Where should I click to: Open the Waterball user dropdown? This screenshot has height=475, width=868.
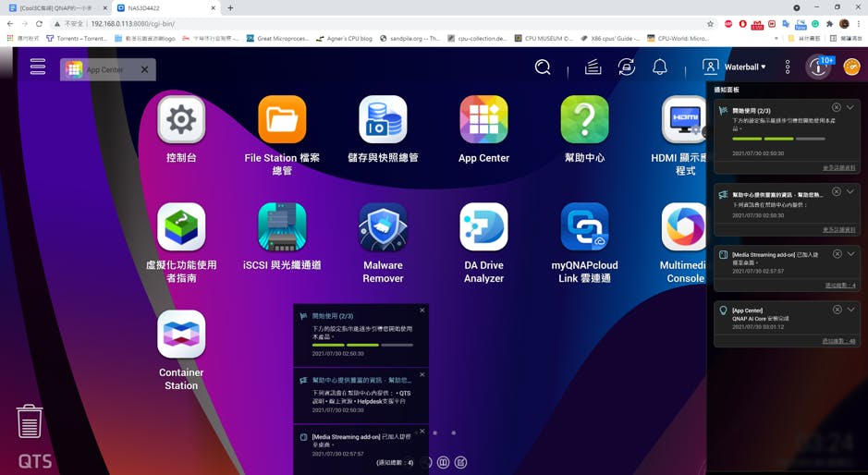[x=734, y=67]
